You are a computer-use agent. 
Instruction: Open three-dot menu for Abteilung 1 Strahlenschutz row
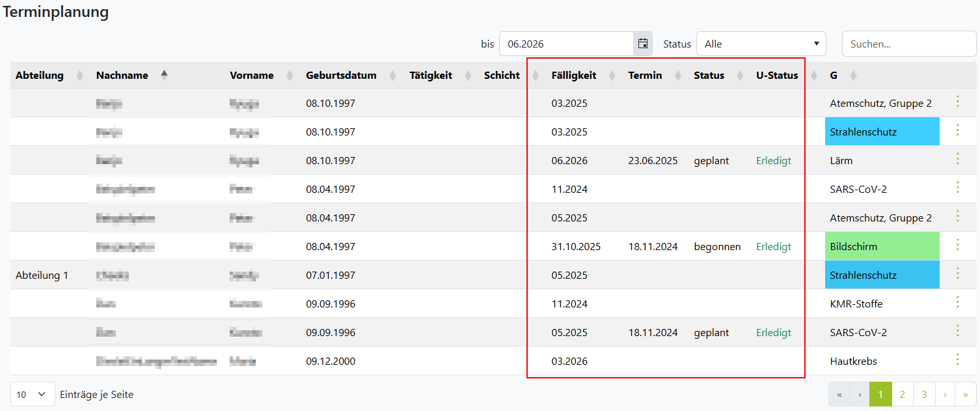pyautogui.click(x=957, y=274)
